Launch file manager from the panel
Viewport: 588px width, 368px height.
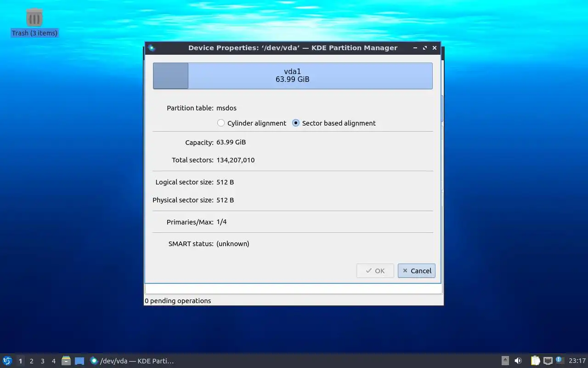[x=66, y=361]
